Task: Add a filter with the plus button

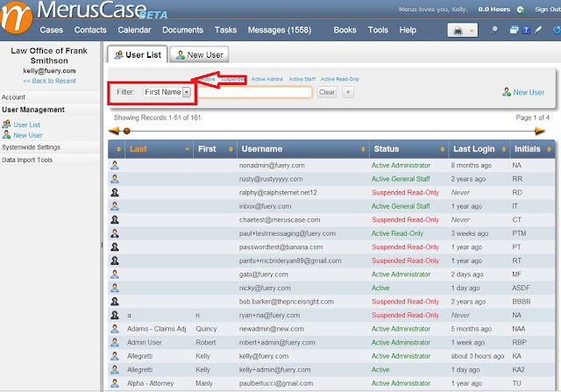Action: [x=348, y=92]
